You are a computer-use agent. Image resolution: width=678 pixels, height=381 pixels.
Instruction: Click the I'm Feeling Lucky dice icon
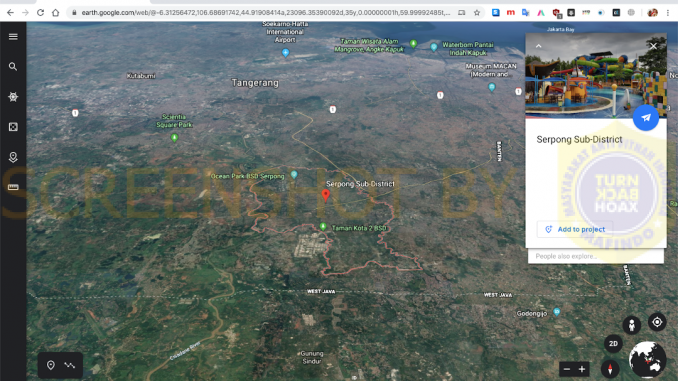tap(13, 127)
